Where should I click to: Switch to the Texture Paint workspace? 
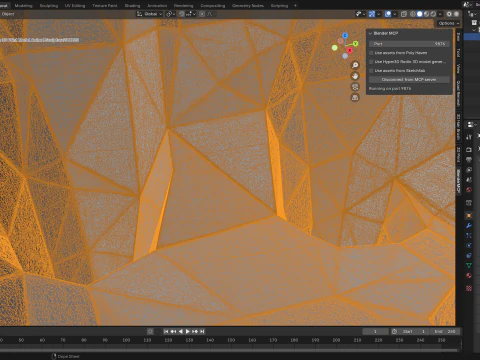(105, 6)
